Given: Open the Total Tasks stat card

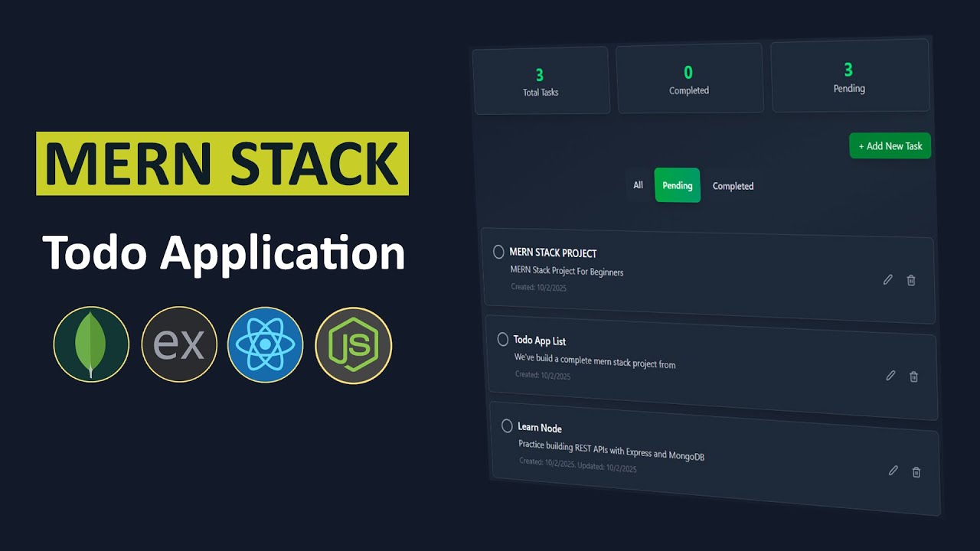Looking at the screenshot, I should point(541,81).
